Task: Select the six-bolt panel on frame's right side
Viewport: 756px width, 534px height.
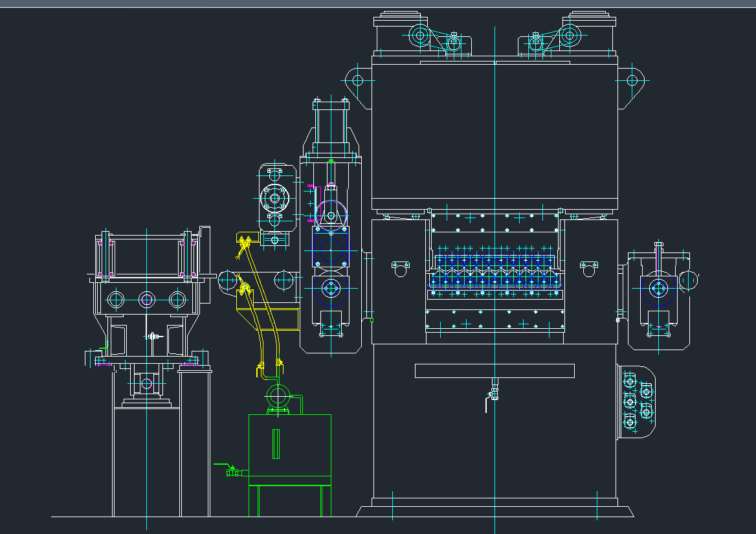Action: click(x=637, y=403)
